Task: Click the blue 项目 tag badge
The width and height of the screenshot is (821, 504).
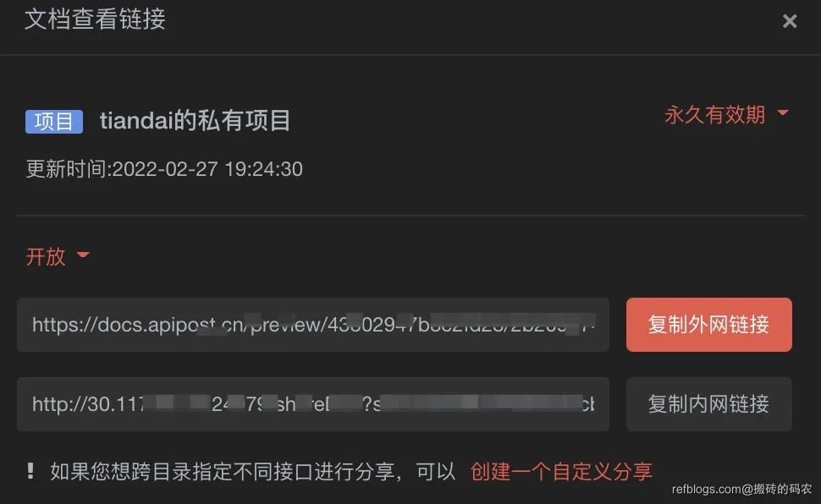Action: (54, 122)
